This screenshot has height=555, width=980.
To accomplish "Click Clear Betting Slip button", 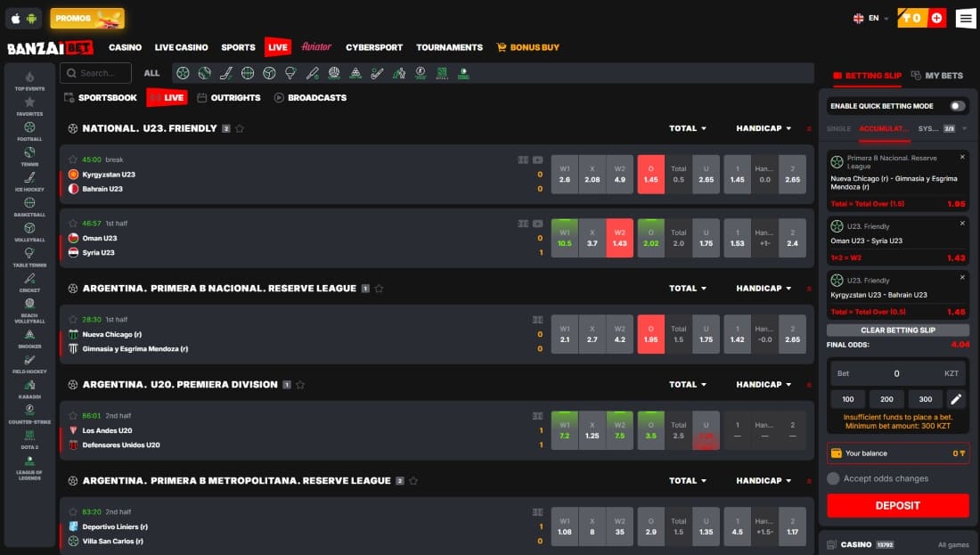I will point(897,330).
